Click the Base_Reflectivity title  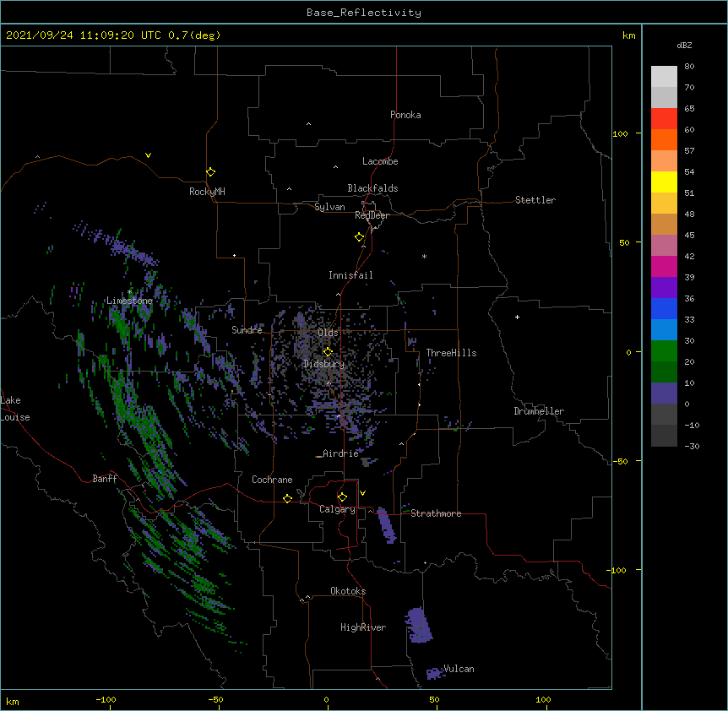click(x=364, y=13)
